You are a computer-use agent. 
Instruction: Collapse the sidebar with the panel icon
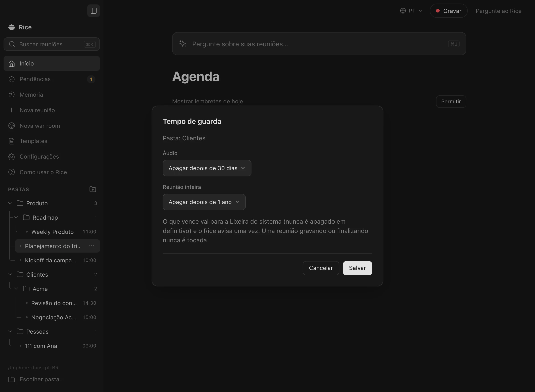point(94,11)
